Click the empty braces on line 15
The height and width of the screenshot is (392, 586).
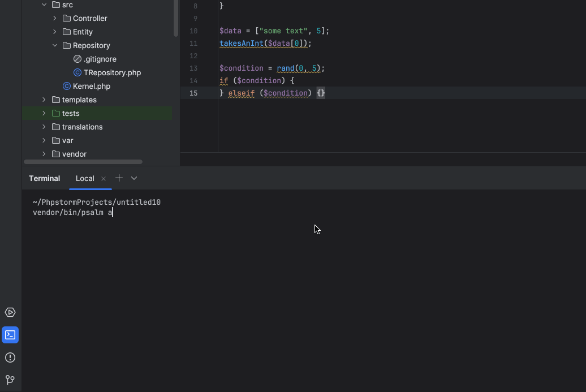coord(321,93)
